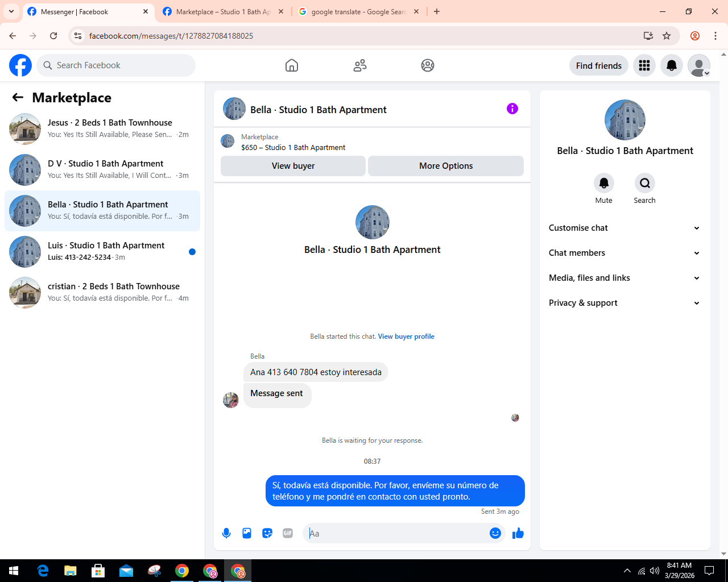Open the Mail app from the taskbar

pyautogui.click(x=126, y=571)
